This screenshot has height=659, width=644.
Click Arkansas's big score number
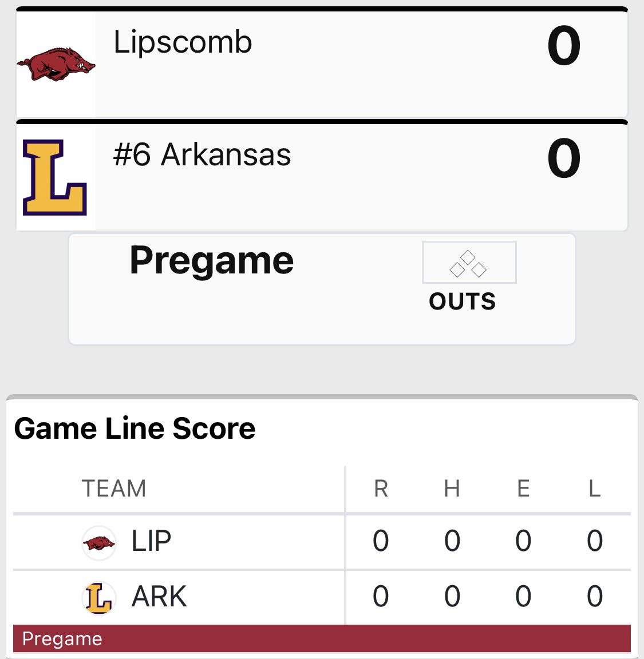click(x=564, y=158)
